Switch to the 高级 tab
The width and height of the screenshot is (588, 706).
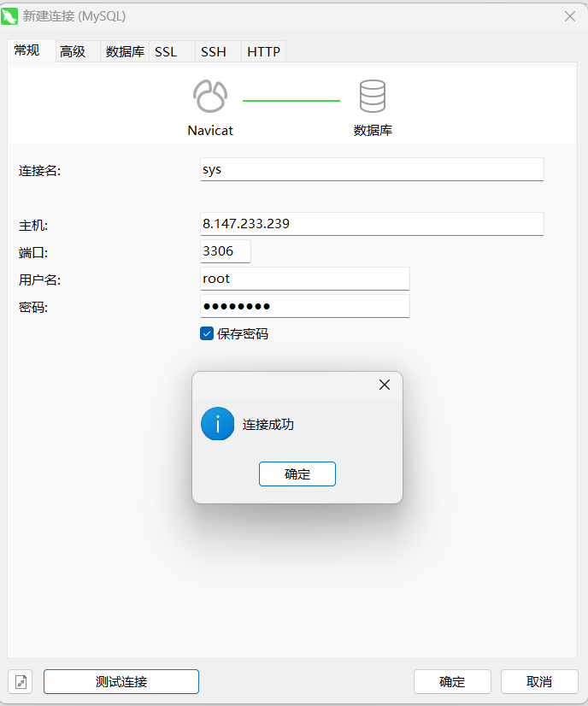click(x=73, y=51)
